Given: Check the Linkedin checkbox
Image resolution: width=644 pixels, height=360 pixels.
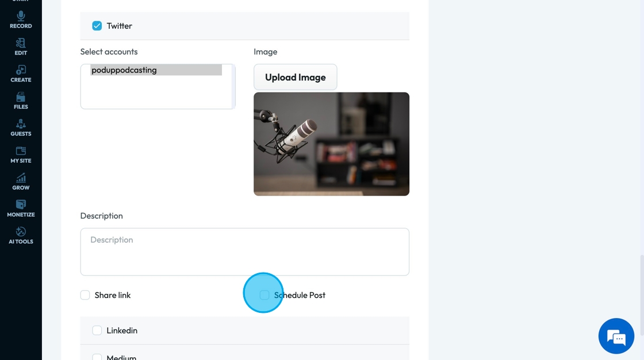Looking at the screenshot, I should (x=97, y=331).
